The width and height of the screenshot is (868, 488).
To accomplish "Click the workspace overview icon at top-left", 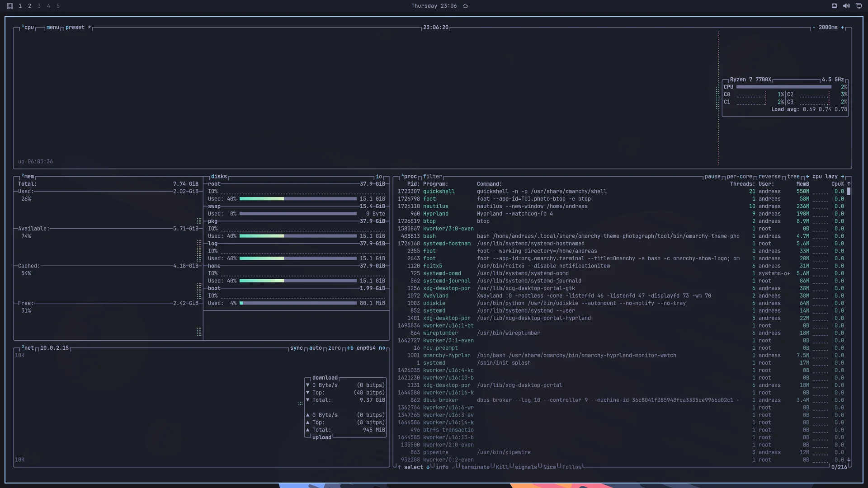I will [x=10, y=6].
